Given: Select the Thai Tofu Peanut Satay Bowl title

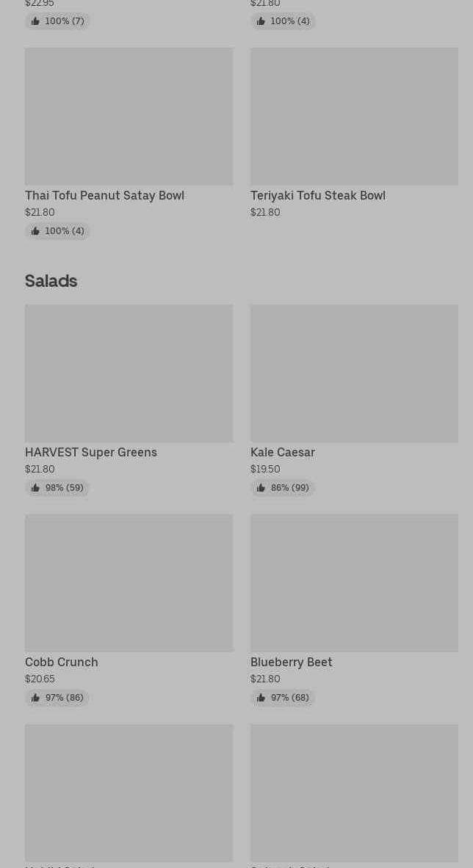Looking at the screenshot, I should tap(104, 196).
